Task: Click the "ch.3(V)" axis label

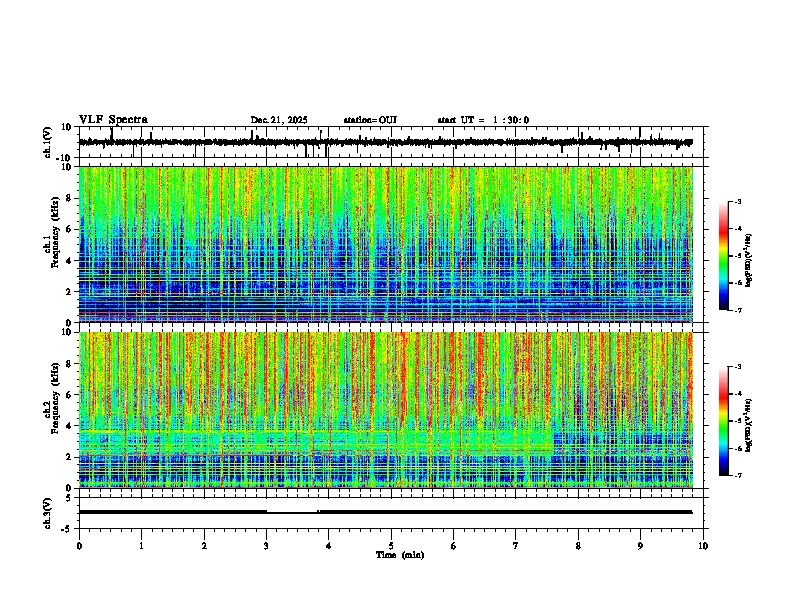Action: [x=48, y=513]
